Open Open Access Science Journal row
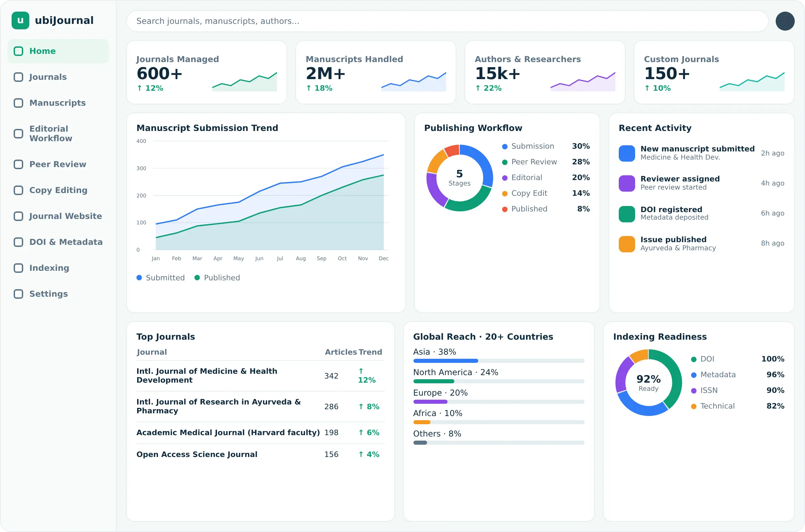This screenshot has height=532, width=805. 261,455
